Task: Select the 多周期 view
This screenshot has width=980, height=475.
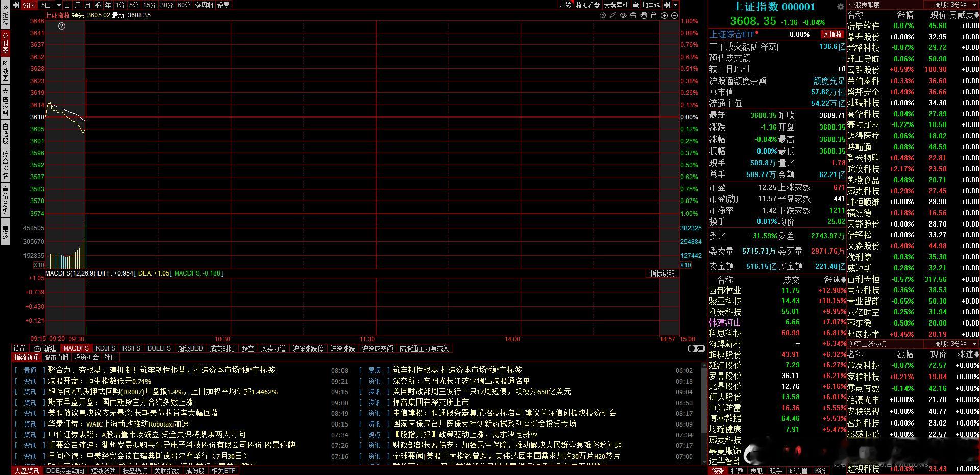Action: 204,5
